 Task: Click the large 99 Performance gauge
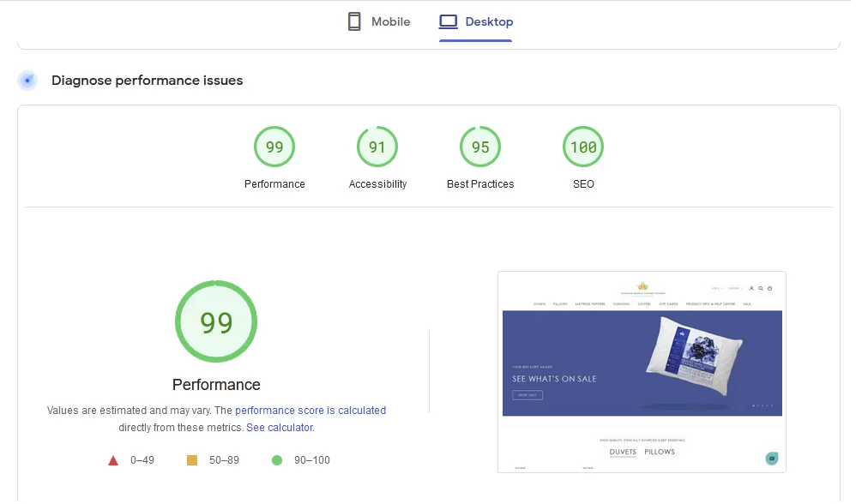[216, 322]
